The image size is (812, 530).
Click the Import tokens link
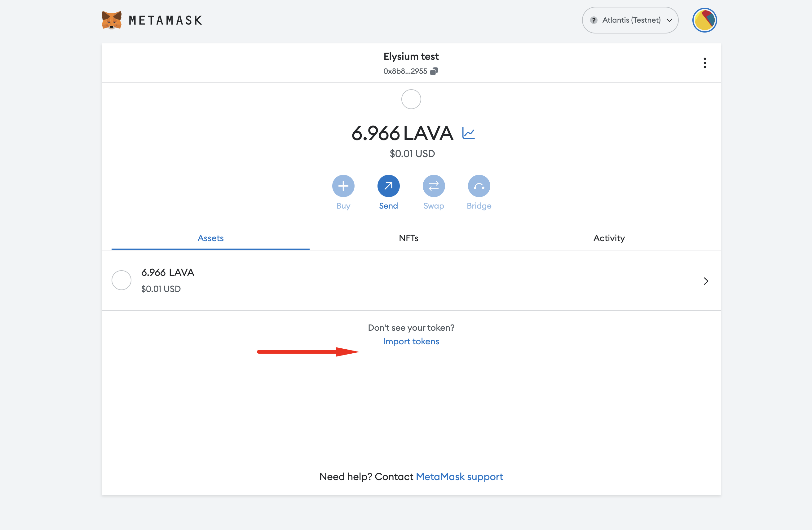[x=411, y=341]
